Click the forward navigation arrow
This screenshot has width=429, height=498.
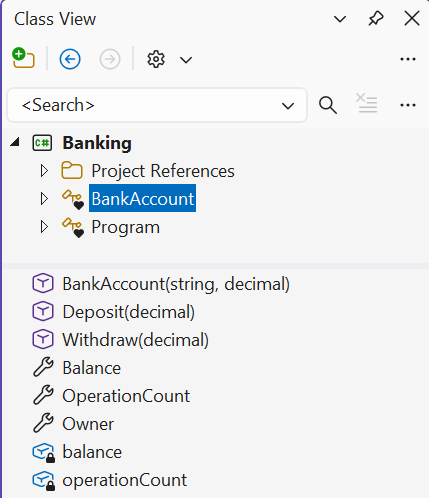tap(110, 59)
